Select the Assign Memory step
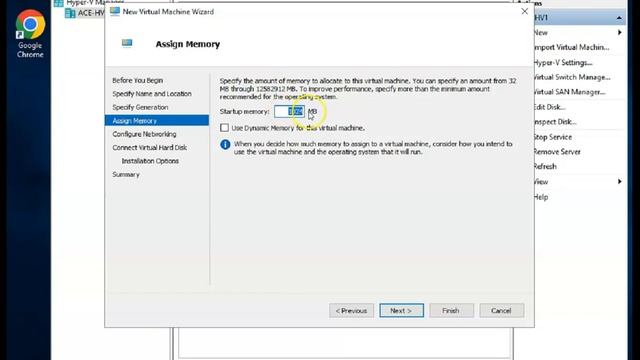 pos(157,120)
